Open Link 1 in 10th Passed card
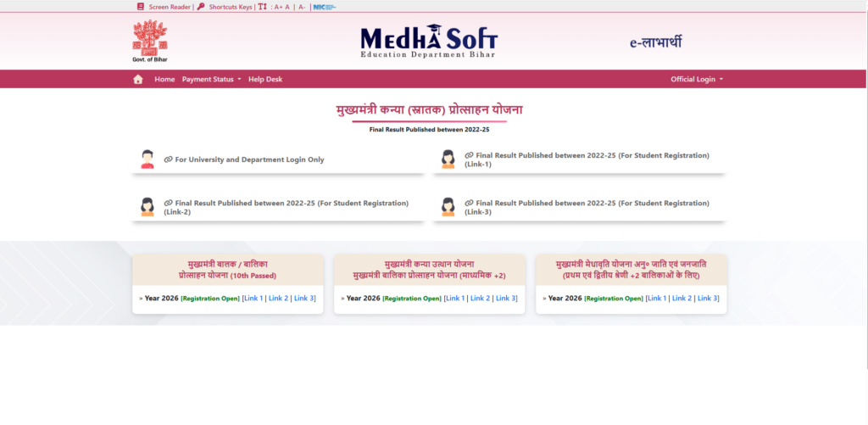Image resolution: width=868 pixels, height=425 pixels. (253, 298)
